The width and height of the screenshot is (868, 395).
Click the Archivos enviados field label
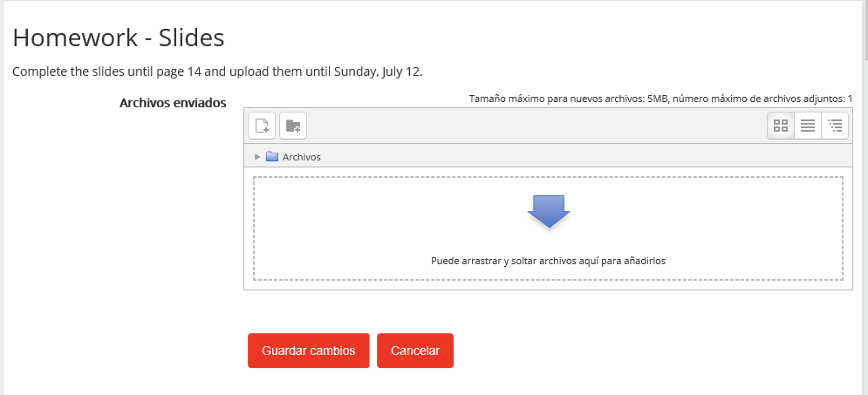tap(173, 103)
